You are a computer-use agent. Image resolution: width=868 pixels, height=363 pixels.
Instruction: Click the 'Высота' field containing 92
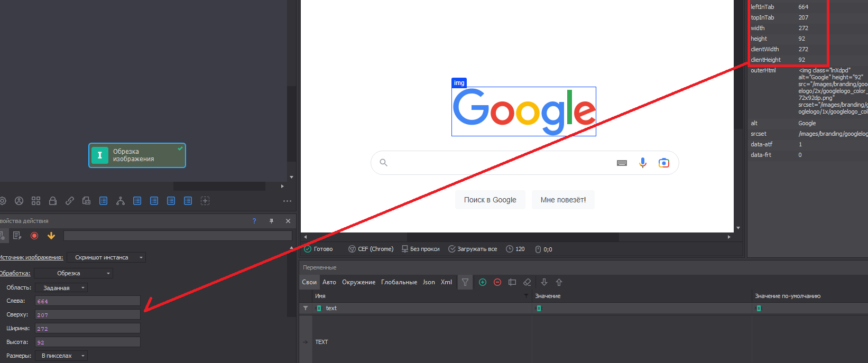88,342
